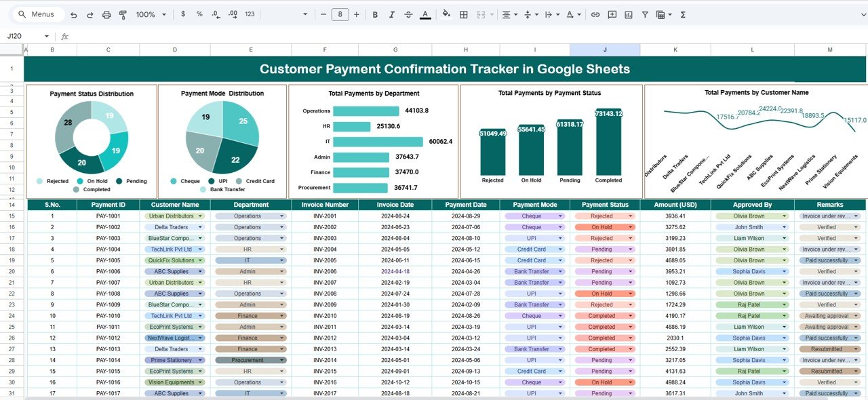The image size is (868, 400).
Task: Click the Functions sigma icon
Action: click(683, 14)
